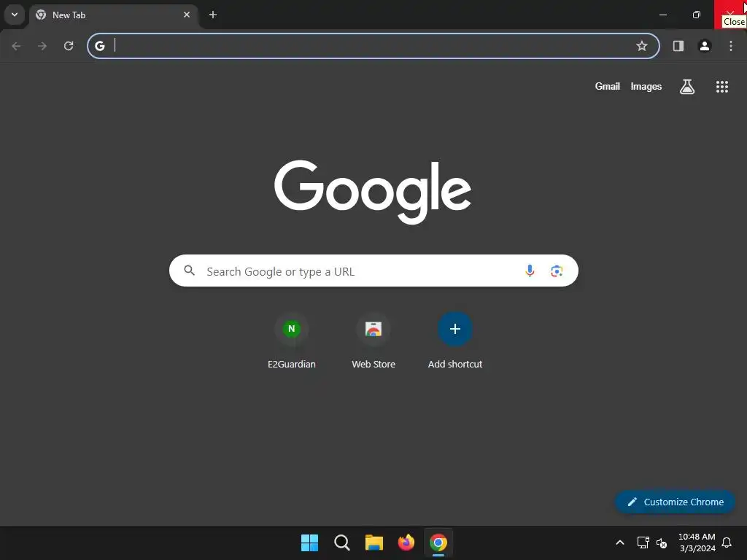Click the magnifier icon in search box
Viewport: 747px width, 560px height.
click(x=189, y=271)
